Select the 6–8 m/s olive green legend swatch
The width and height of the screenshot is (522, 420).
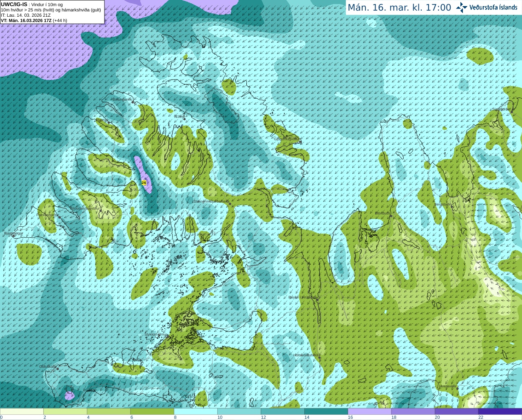tap(152, 411)
